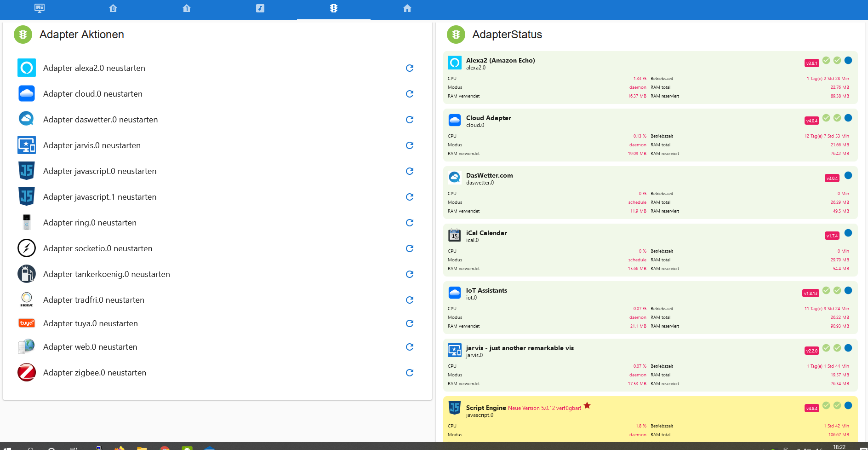
Task: Restart adapter socketio.0 via refresh icon
Action: (x=410, y=248)
